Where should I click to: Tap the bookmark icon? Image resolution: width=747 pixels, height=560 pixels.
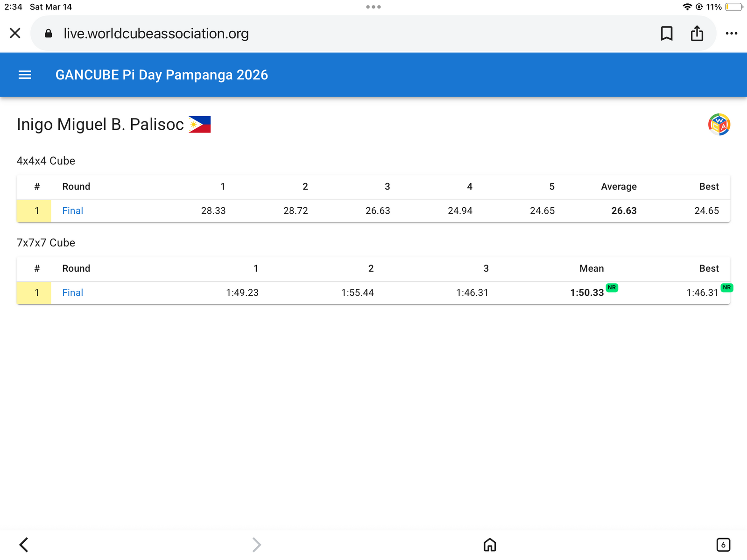click(666, 33)
